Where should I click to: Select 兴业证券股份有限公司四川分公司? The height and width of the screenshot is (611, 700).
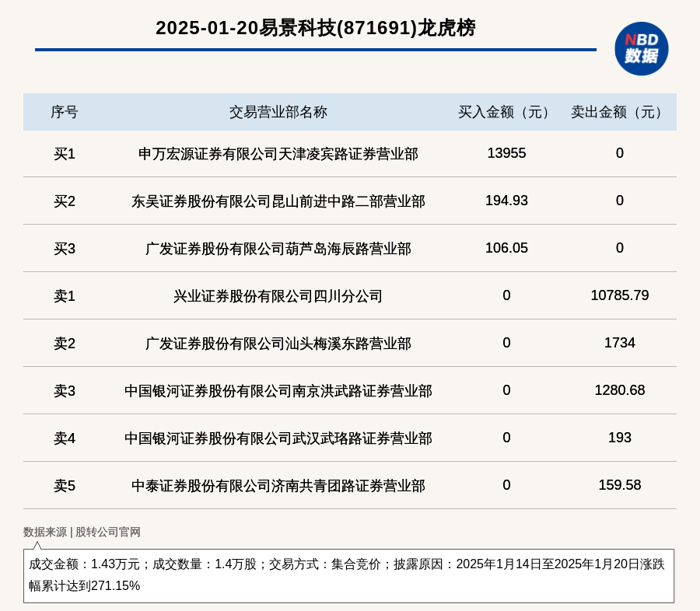(278, 296)
